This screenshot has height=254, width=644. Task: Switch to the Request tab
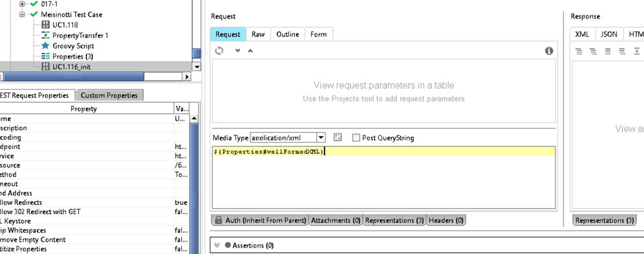(228, 34)
